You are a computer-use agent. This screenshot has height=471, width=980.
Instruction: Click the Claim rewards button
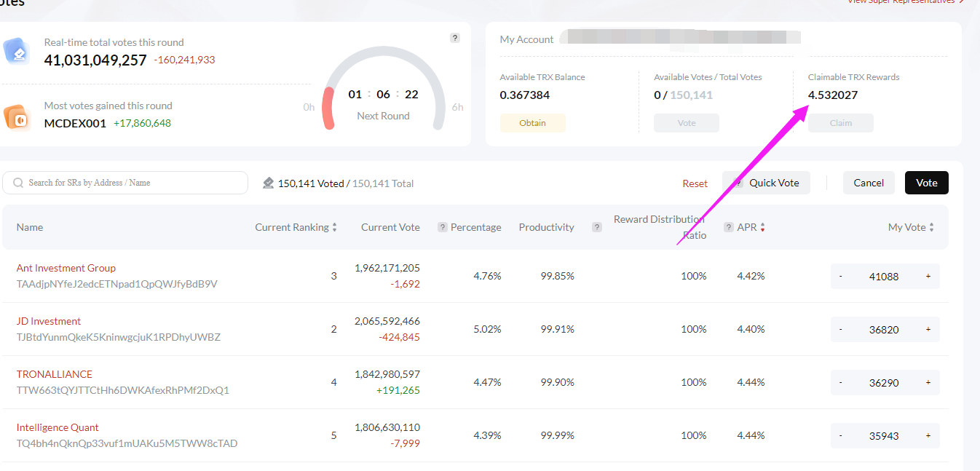pos(841,123)
